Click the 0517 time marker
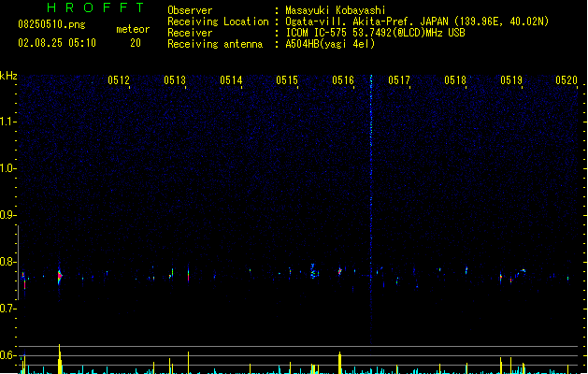 pyautogui.click(x=399, y=80)
